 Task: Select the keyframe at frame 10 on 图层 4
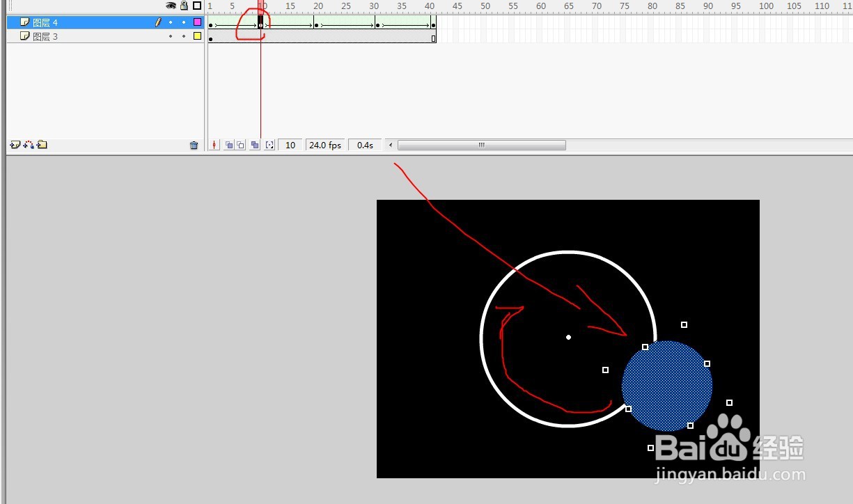(x=260, y=23)
